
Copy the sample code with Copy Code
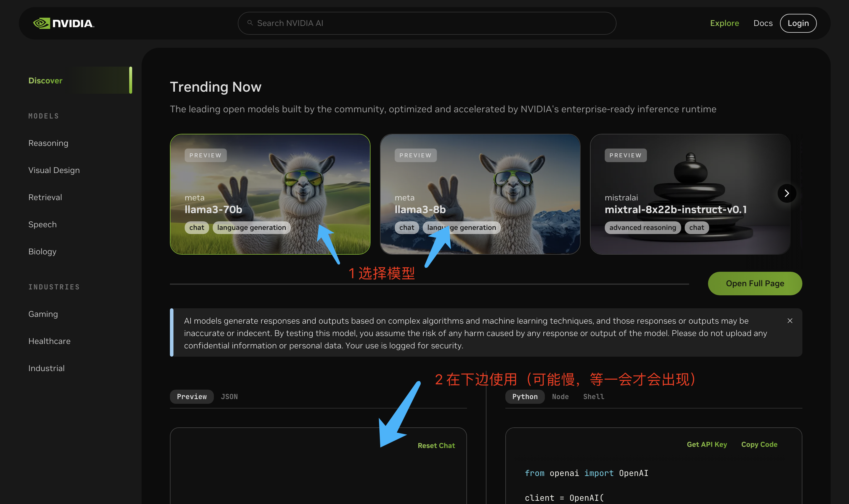tap(759, 444)
